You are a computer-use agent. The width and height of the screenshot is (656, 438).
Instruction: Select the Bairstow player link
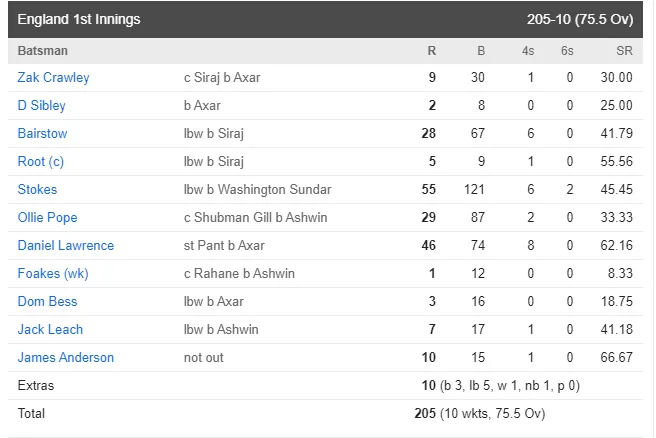point(42,133)
